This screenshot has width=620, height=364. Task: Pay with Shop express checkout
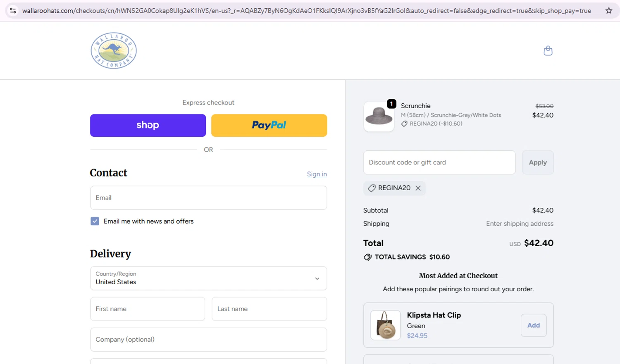point(148,125)
